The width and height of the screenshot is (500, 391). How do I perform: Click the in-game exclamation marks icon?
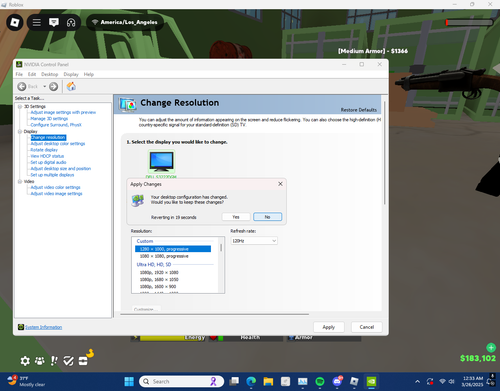click(54, 361)
